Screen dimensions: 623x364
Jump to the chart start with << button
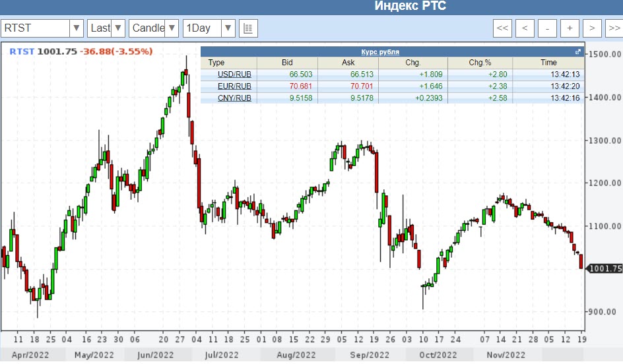pos(502,28)
